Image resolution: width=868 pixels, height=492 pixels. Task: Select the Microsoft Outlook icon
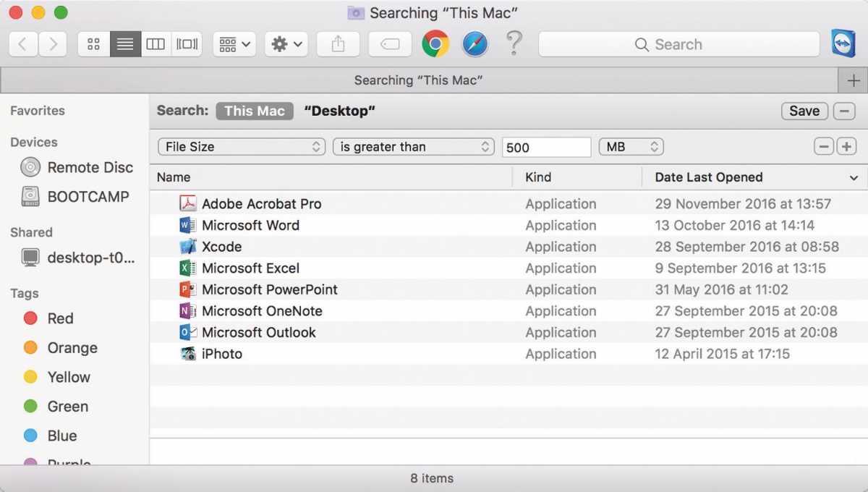pyautogui.click(x=188, y=332)
